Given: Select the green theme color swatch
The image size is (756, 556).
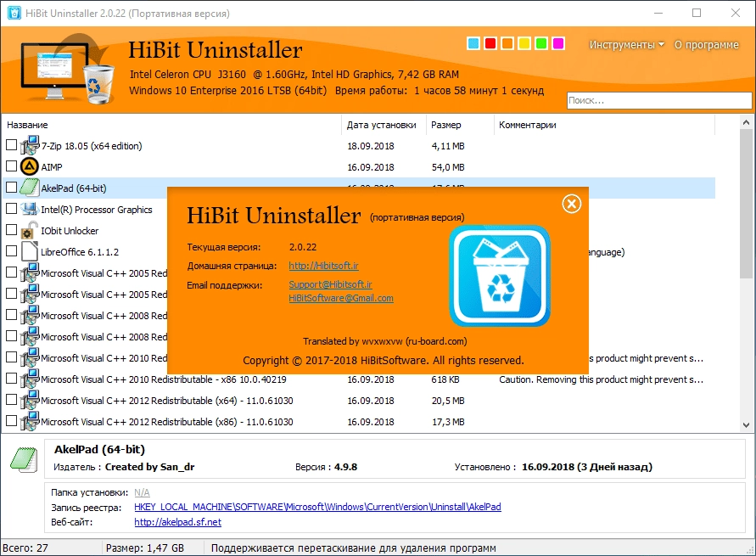Looking at the screenshot, I should coord(541,43).
